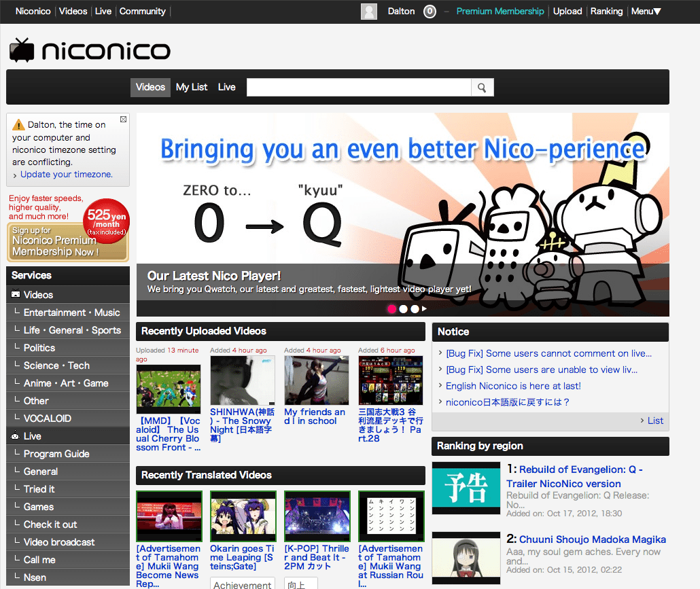Viewport: 700px width, 589px height.
Task: Open the VOCALOID category
Action: 68,418
